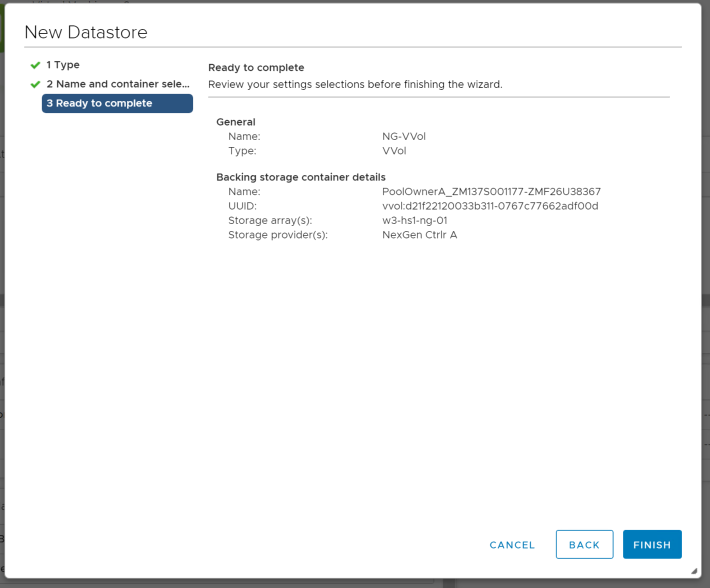
Task: Click the storage array value "w3-hs1-ng-01"
Action: point(414,220)
